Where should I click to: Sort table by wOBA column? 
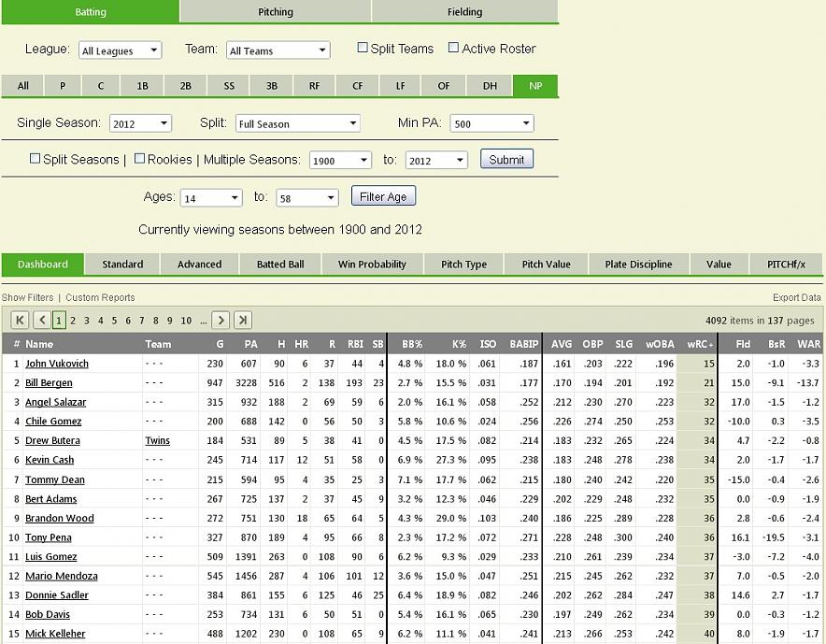point(660,344)
